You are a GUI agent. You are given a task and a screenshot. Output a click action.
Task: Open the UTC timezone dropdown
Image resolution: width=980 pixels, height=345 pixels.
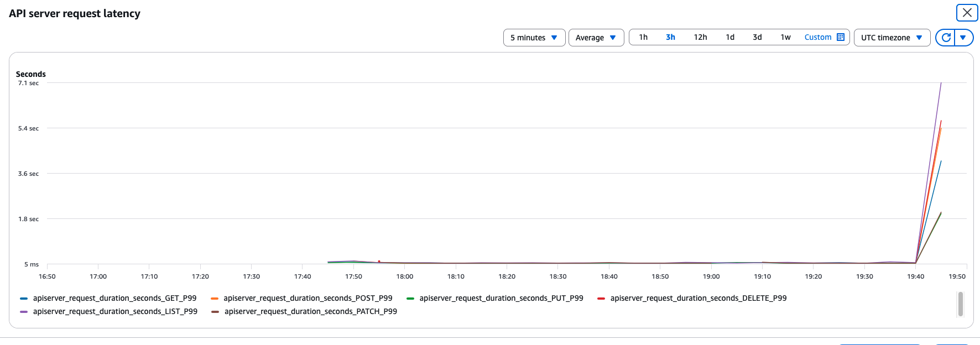click(892, 38)
